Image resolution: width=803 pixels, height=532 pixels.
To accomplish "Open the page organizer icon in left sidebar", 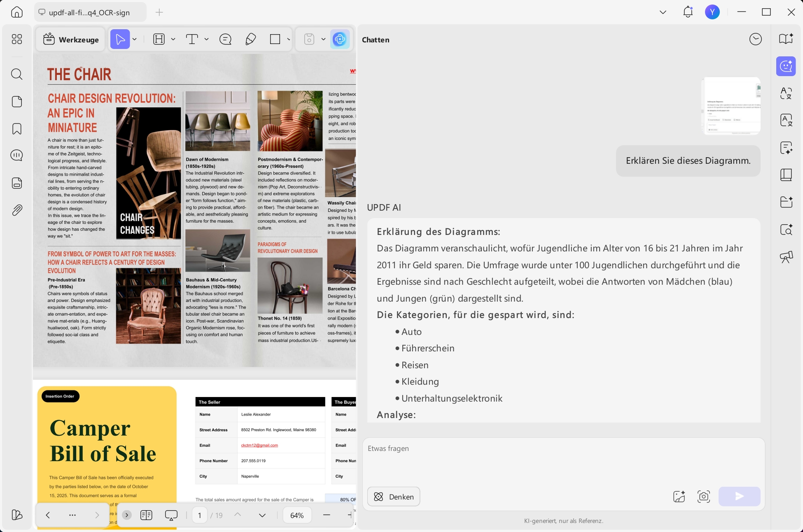I will click(17, 102).
